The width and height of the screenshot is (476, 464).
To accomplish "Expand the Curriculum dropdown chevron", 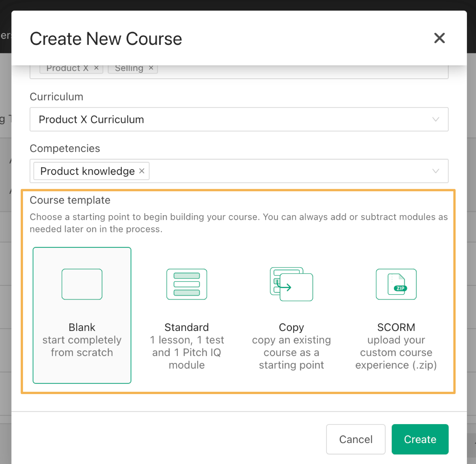I will [435, 119].
